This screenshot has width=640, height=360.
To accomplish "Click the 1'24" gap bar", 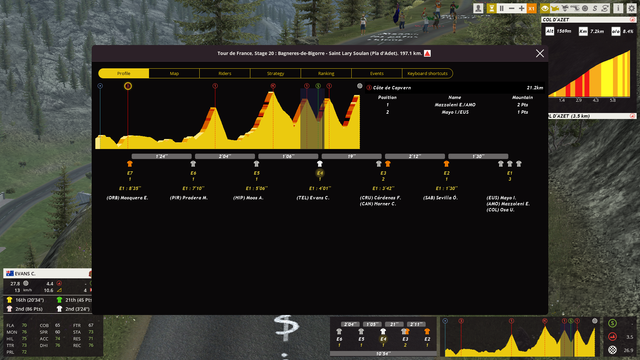I will tap(162, 156).
